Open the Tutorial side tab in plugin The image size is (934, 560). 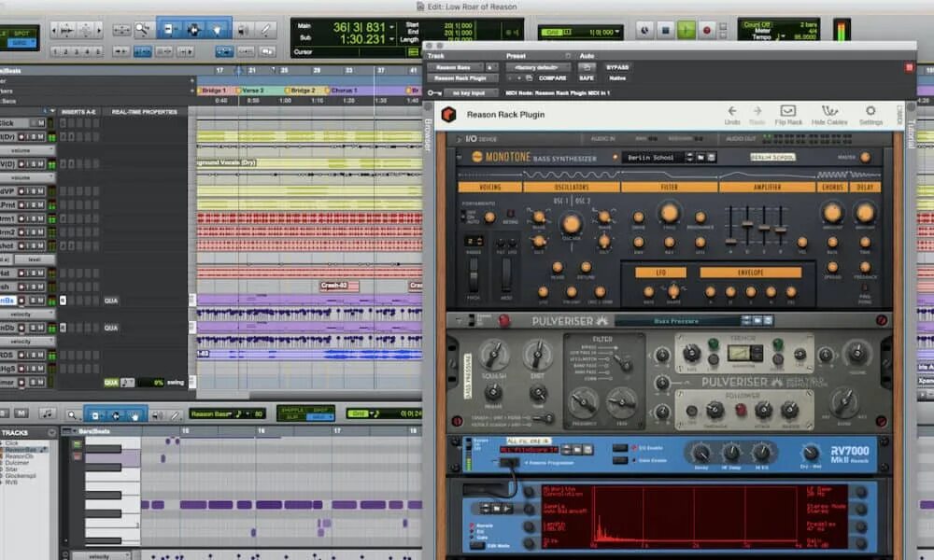click(910, 133)
